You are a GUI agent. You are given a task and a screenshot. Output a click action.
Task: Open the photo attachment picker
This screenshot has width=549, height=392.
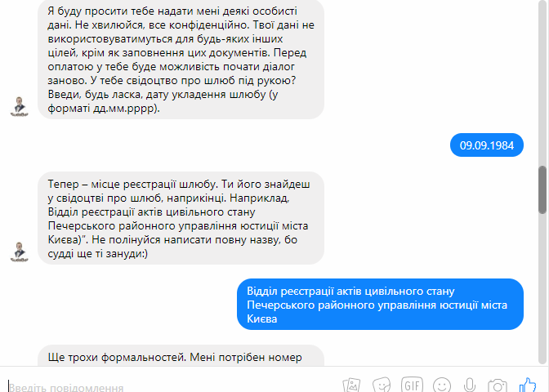pyautogui.click(x=351, y=385)
